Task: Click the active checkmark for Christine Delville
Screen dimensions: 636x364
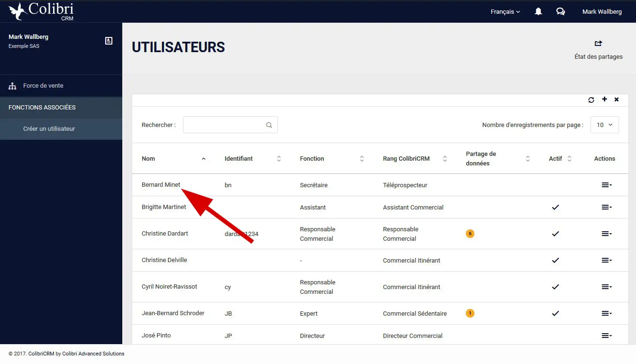Action: pos(555,260)
